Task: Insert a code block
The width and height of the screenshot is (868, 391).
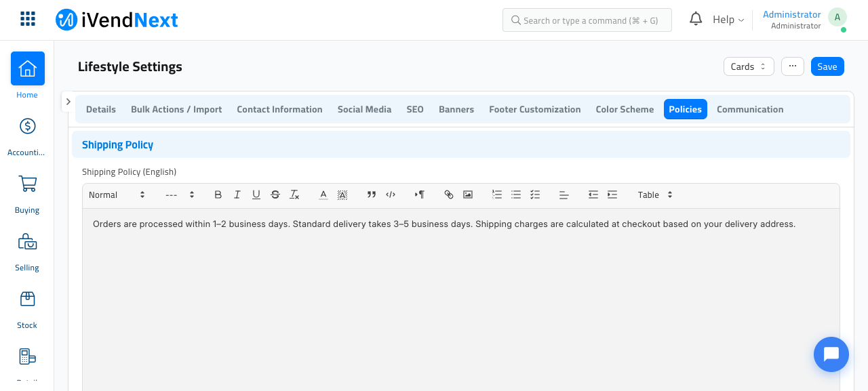Action: coord(391,194)
